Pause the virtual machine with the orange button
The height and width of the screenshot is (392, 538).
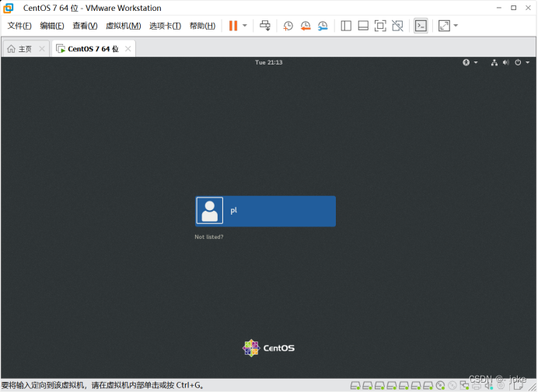233,26
